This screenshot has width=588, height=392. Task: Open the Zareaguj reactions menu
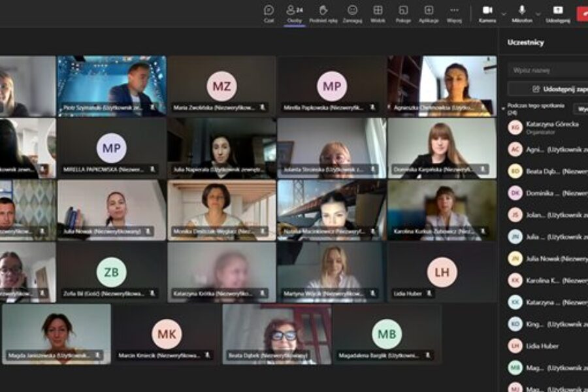tap(352, 14)
